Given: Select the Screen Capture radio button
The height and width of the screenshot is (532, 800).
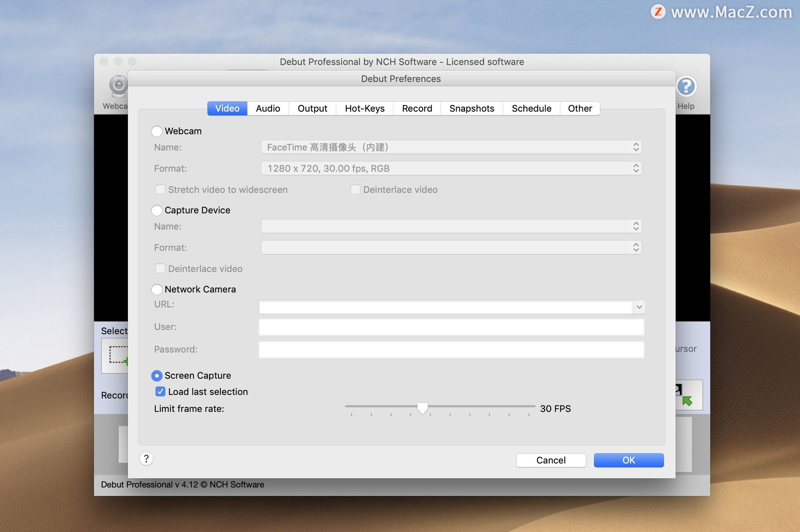Looking at the screenshot, I should point(157,376).
